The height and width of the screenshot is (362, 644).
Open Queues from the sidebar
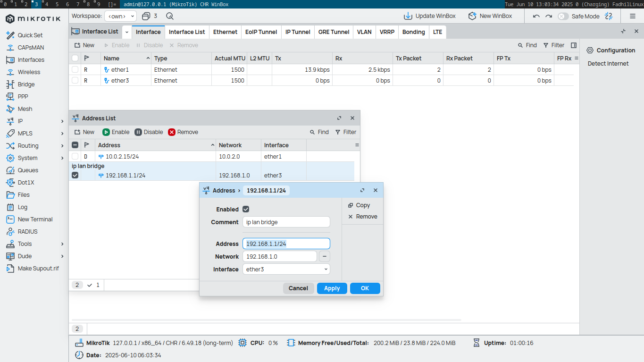point(10,170)
